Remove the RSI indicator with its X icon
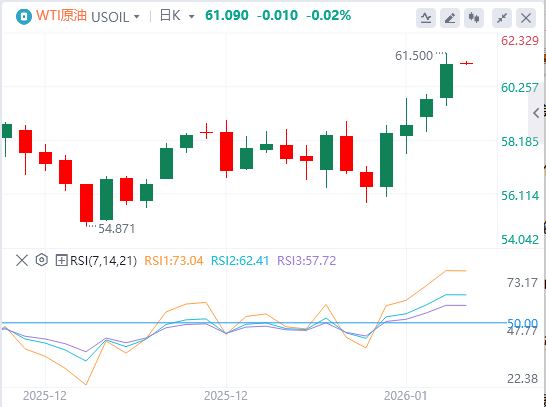 (22, 260)
